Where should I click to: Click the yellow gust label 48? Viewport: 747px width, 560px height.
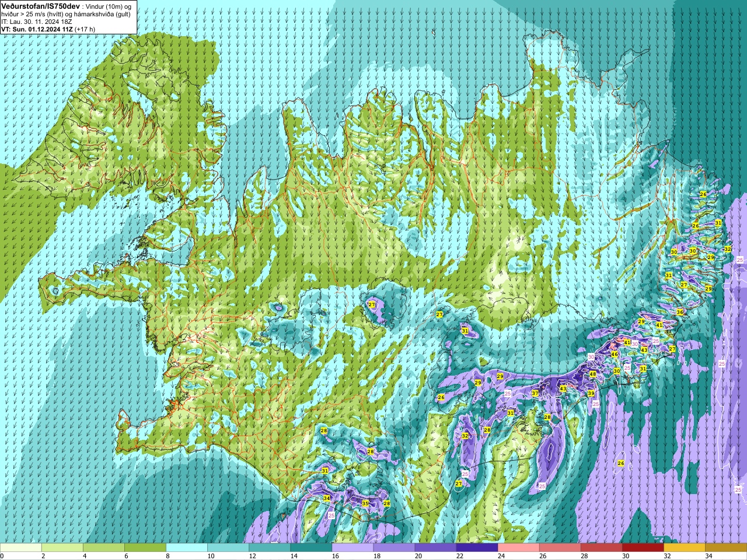(593, 374)
